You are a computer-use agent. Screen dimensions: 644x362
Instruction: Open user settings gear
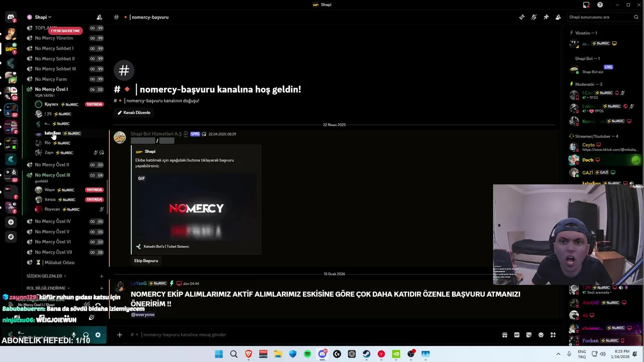tap(98, 335)
